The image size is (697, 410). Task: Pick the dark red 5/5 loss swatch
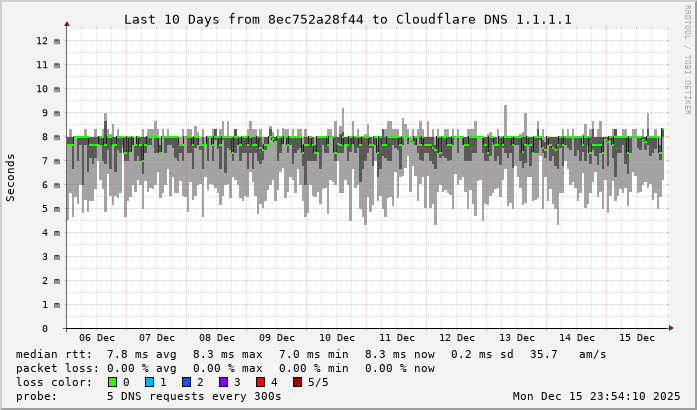[296, 382]
